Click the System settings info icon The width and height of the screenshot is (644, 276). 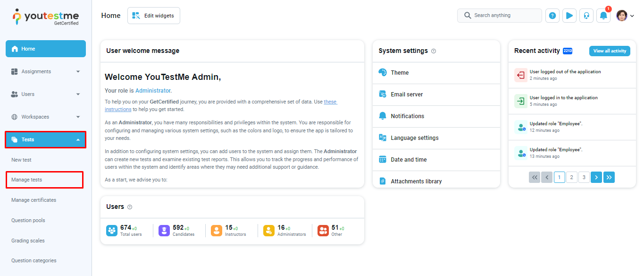click(434, 51)
